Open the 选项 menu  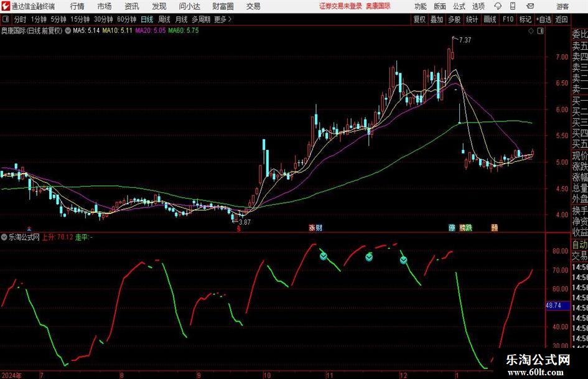(x=478, y=6)
